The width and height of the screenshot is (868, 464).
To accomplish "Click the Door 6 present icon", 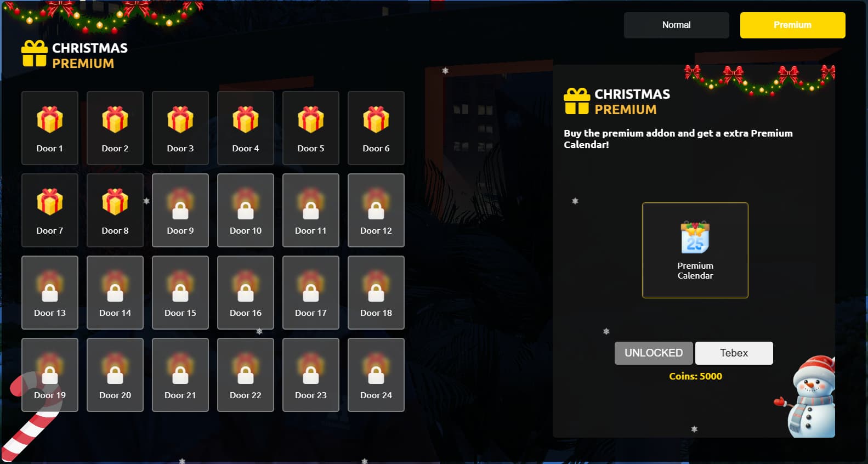I will (376, 120).
